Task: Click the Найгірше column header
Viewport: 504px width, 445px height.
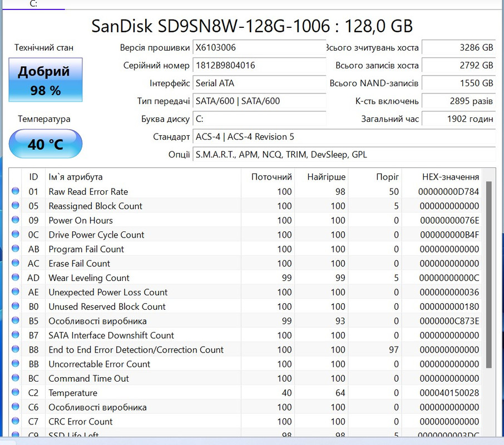Action: click(x=321, y=177)
